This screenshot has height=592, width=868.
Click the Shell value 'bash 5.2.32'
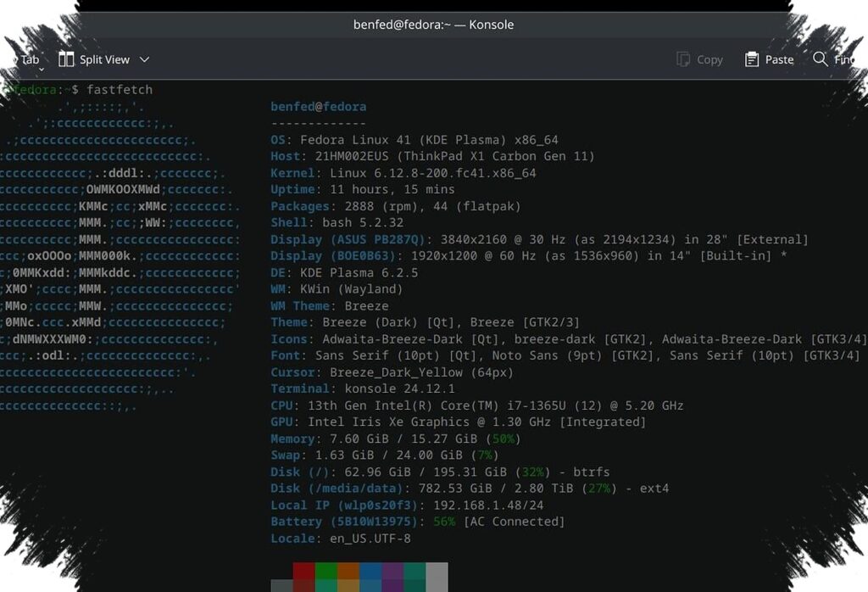pos(363,222)
